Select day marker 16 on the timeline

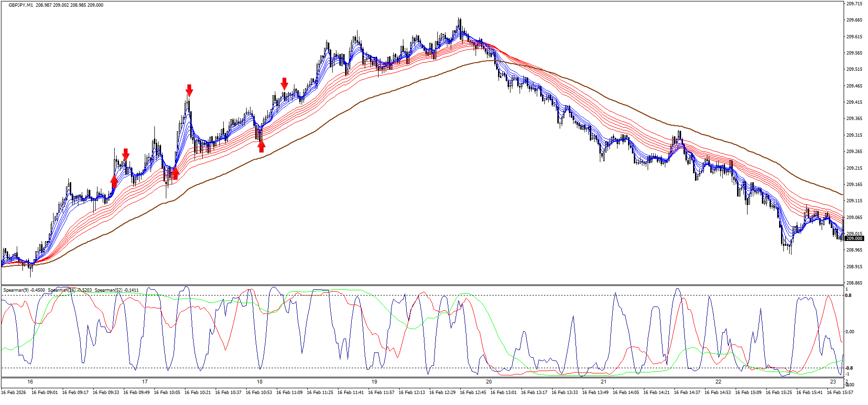click(x=30, y=382)
